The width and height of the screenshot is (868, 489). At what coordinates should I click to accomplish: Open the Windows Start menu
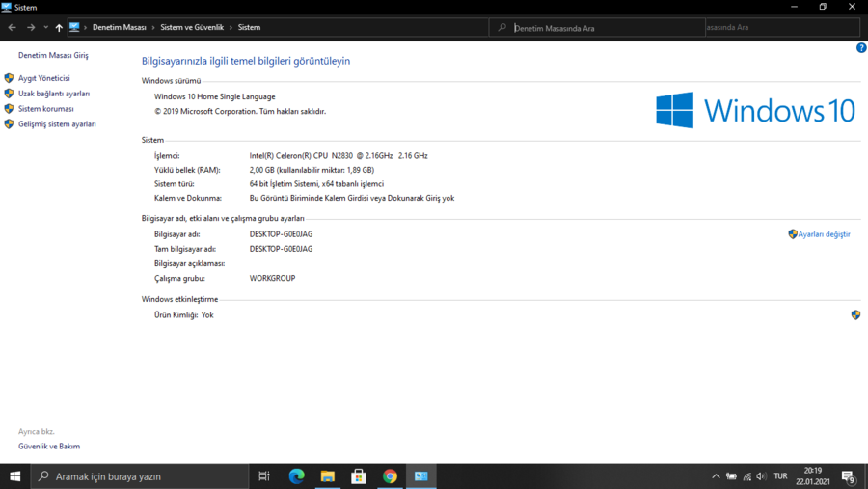[x=14, y=476]
